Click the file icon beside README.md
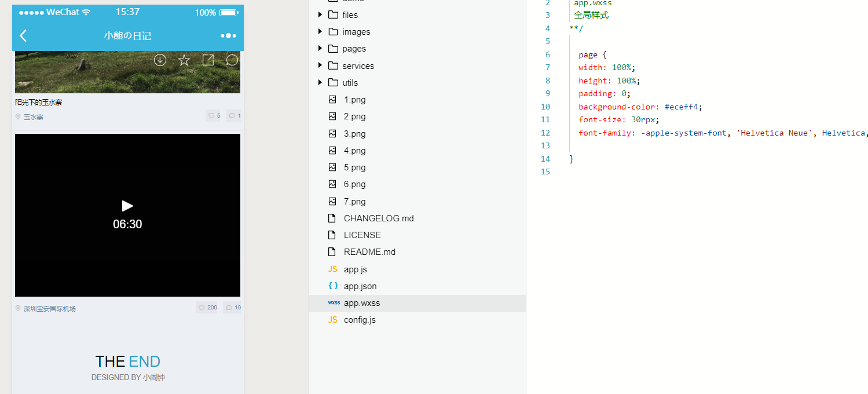The width and height of the screenshot is (868, 394). [x=332, y=252]
